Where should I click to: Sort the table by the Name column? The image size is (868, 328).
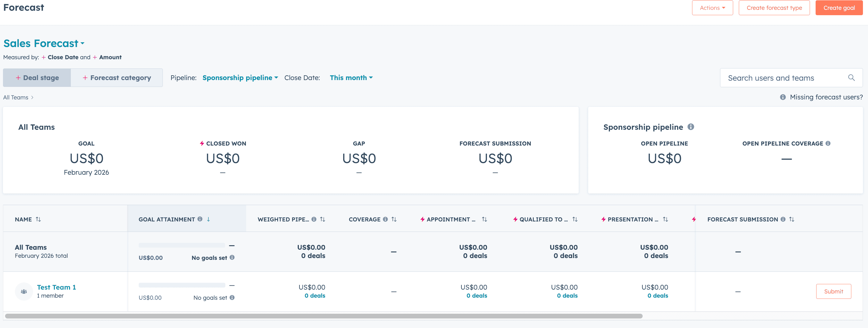38,219
